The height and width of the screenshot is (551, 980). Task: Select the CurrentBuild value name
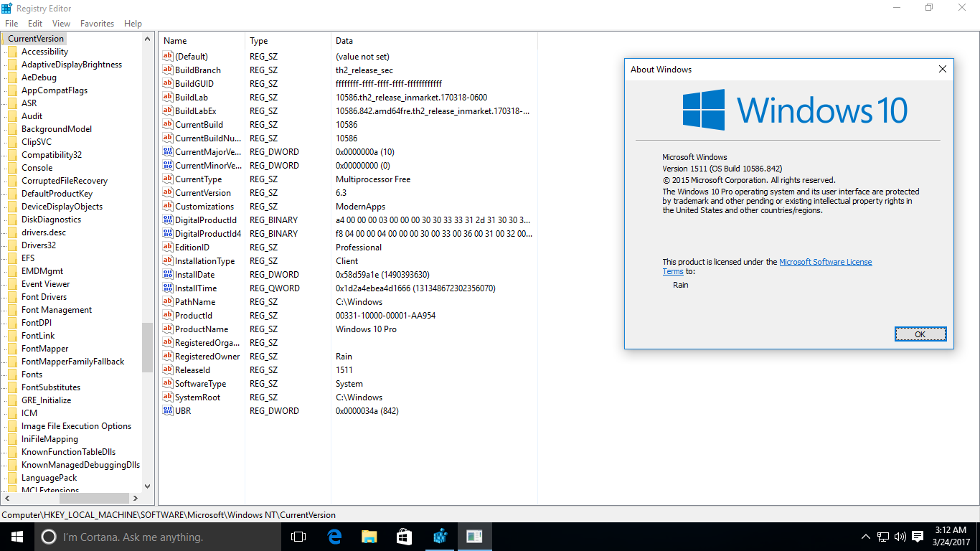point(199,125)
